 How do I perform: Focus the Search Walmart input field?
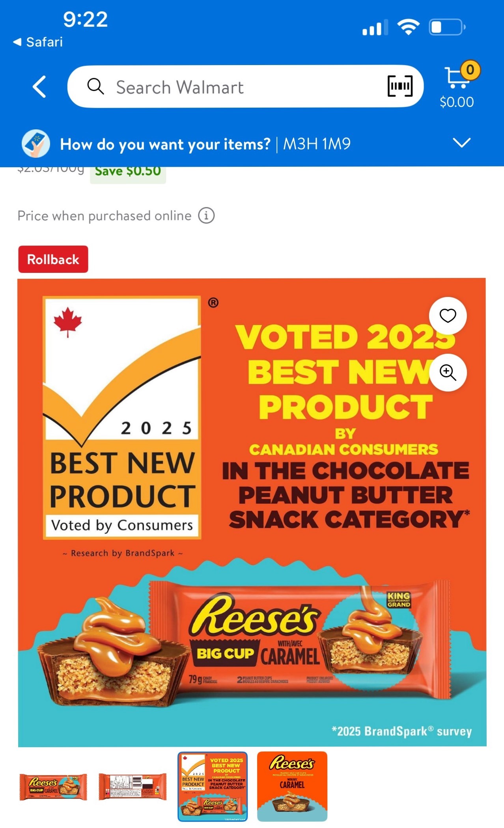245,86
